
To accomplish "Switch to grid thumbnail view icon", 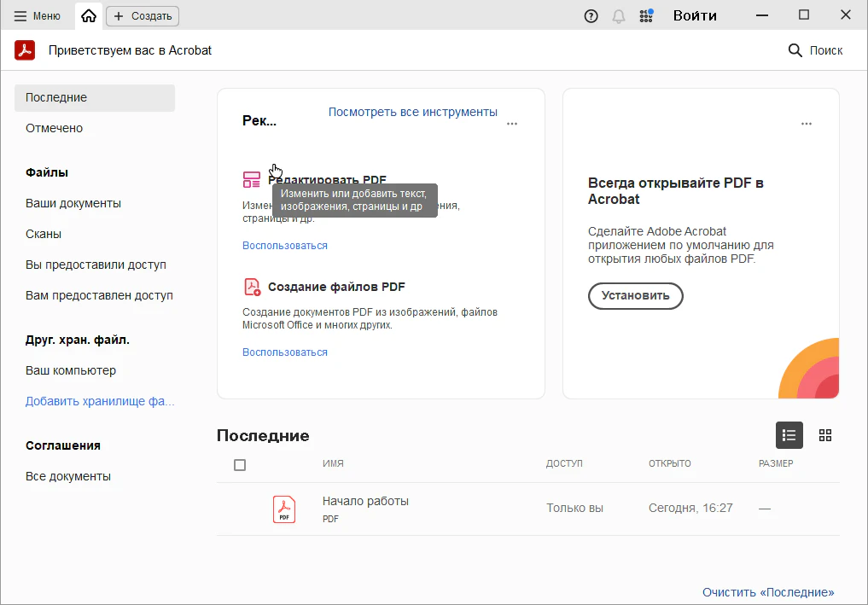I will point(824,435).
